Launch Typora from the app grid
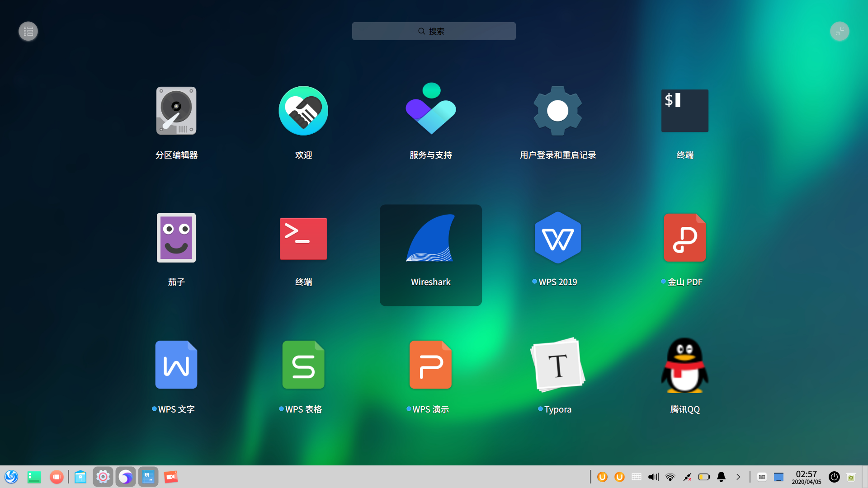This screenshot has height=488, width=868. (x=557, y=365)
